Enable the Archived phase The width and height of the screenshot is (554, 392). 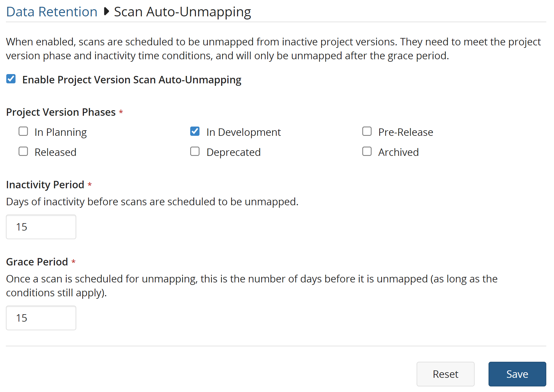[367, 152]
